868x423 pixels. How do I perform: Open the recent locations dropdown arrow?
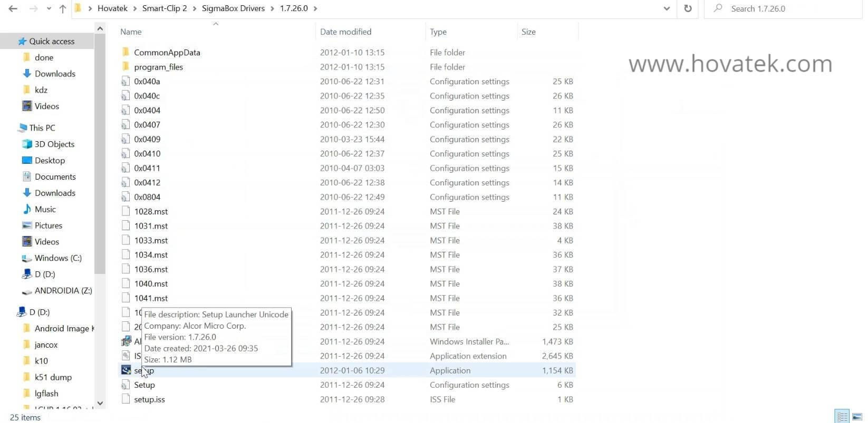pyautogui.click(x=49, y=8)
